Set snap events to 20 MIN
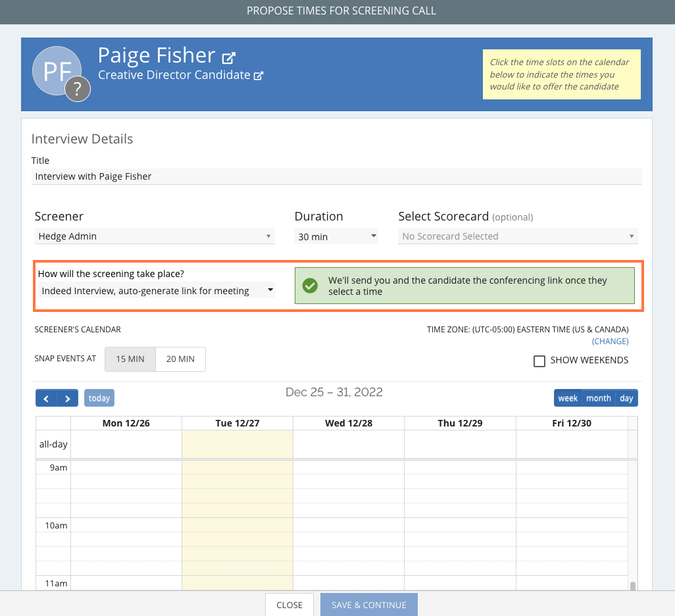 coord(180,359)
